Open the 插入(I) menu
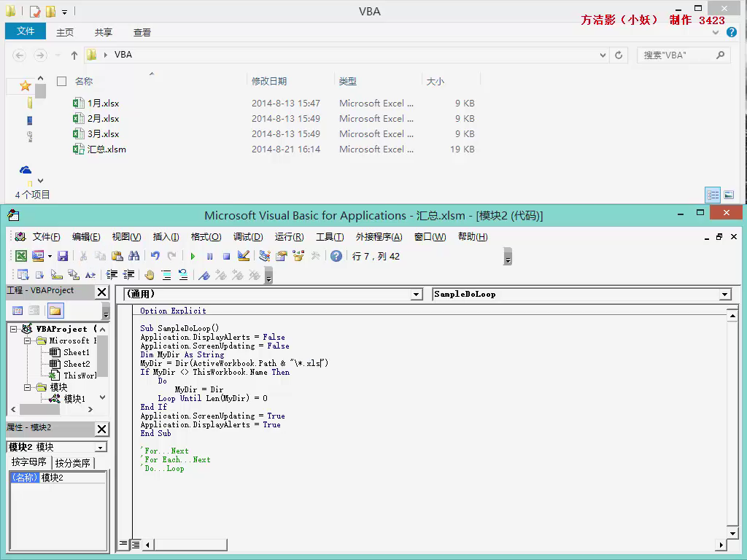747x560 pixels. pos(166,237)
